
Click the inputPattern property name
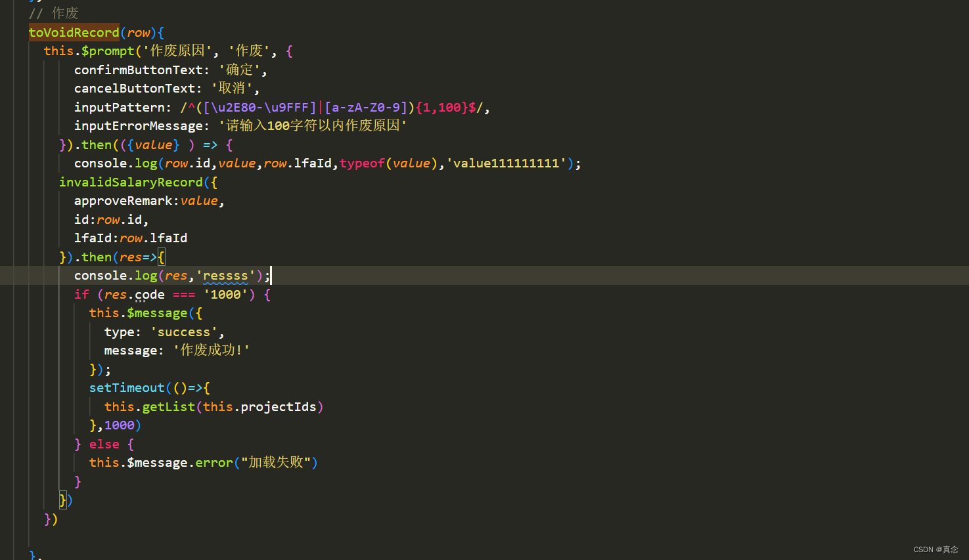[x=119, y=107]
